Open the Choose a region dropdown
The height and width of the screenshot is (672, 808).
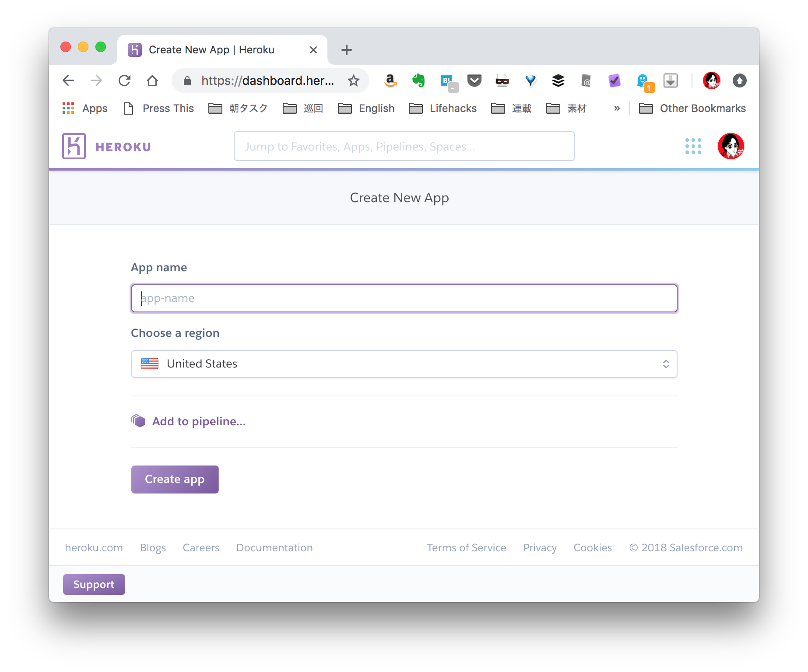click(x=404, y=364)
